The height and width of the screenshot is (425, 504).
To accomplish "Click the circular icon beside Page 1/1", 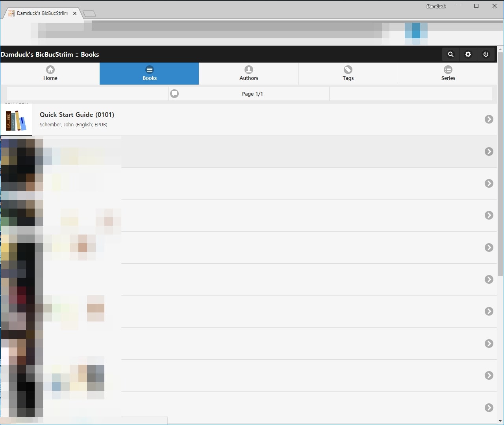I will (x=174, y=94).
